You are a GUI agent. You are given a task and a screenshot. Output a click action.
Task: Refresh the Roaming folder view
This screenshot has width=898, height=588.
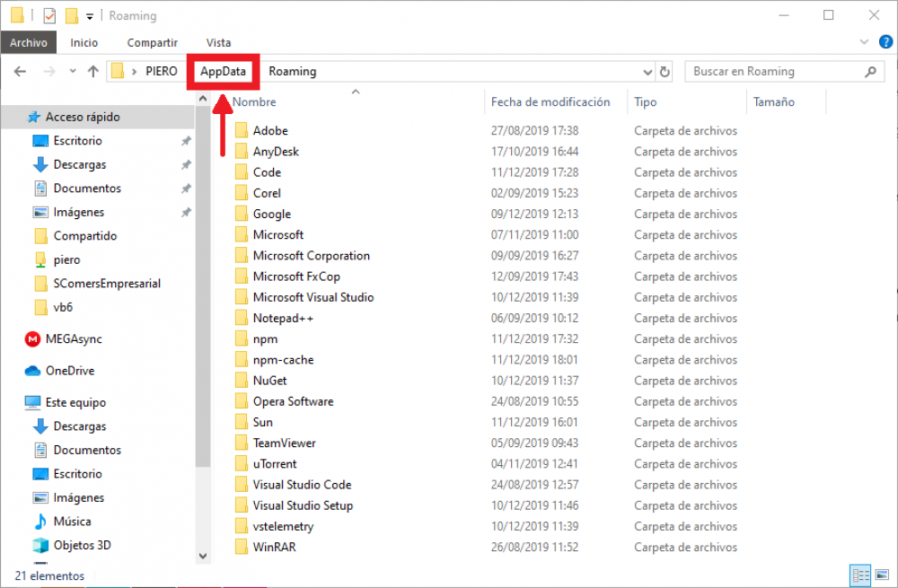click(665, 72)
